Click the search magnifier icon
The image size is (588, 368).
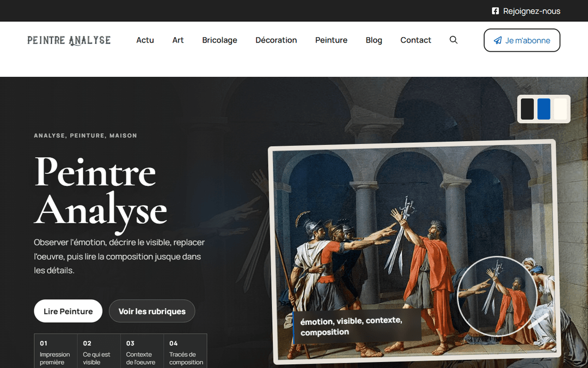click(x=454, y=40)
